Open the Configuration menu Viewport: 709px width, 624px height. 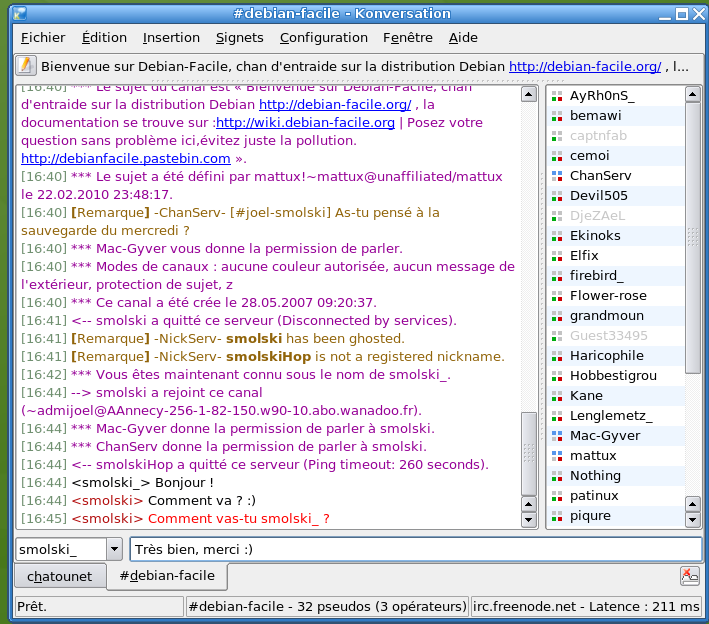[x=324, y=38]
